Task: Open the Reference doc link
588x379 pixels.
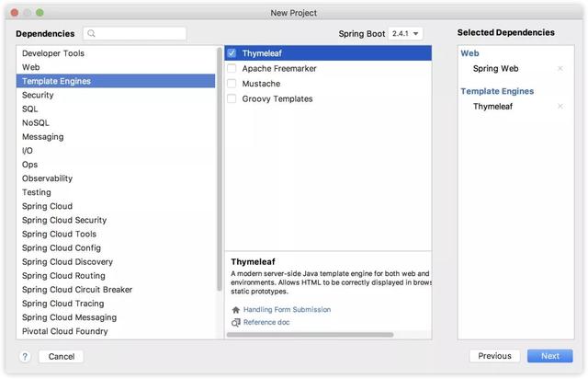Action: (x=266, y=322)
